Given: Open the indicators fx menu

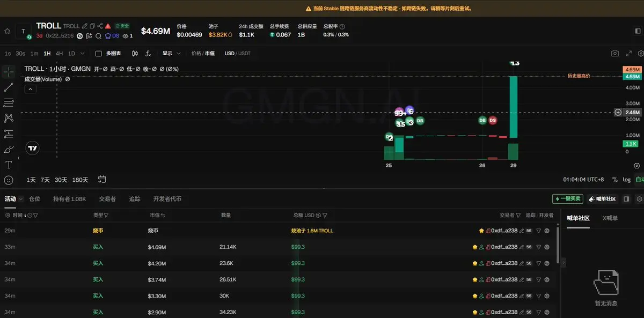Looking at the screenshot, I should [149, 54].
